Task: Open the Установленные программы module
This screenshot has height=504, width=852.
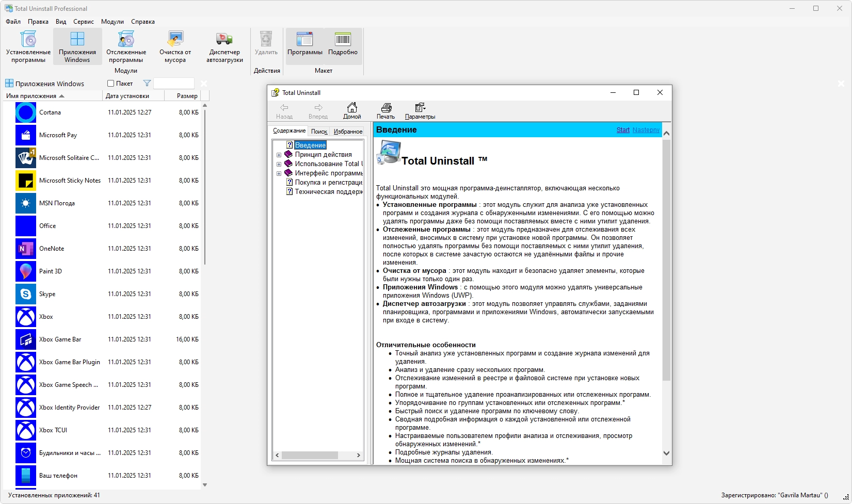Action: [28, 46]
